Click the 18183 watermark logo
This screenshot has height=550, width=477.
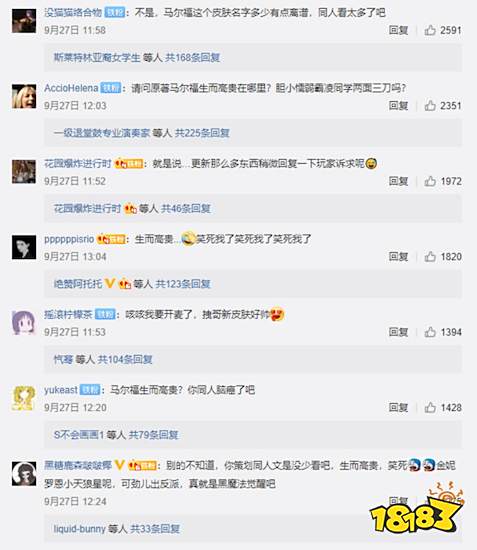pyautogui.click(x=417, y=508)
